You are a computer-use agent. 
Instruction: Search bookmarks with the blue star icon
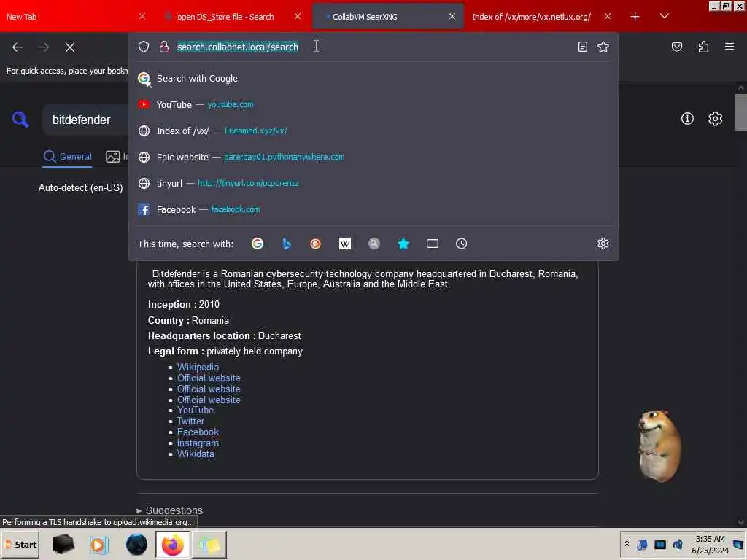[x=403, y=244]
